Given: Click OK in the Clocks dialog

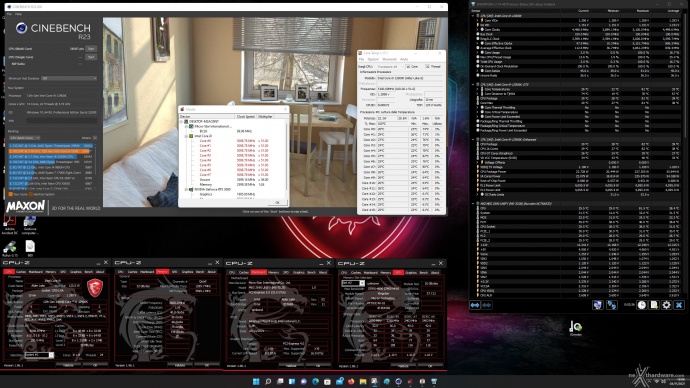Looking at the screenshot, I should (277, 202).
